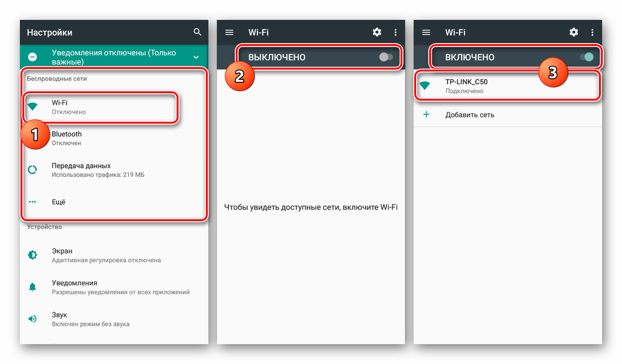The image size is (622, 364).
Task: Open three-dot overflow on ВЫКЛЮЧЕНО Wi-Fi screen
Action: 396,32
